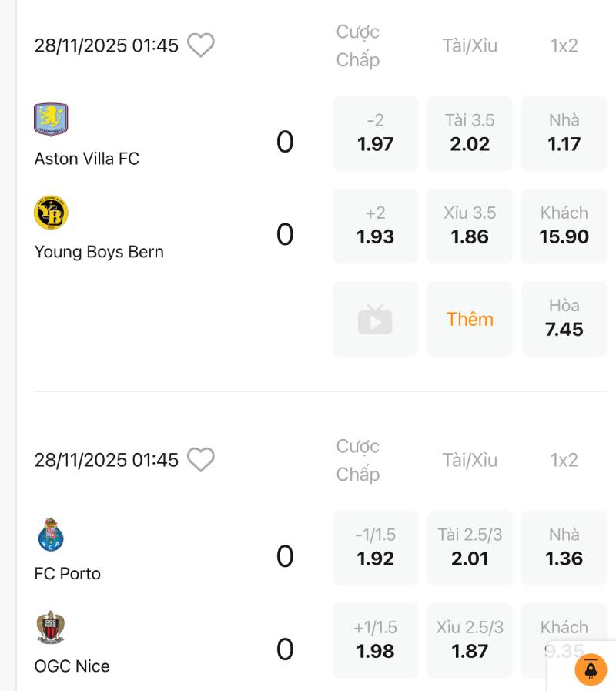
Task: Open the Aston Villa FC team name link
Action: (87, 159)
